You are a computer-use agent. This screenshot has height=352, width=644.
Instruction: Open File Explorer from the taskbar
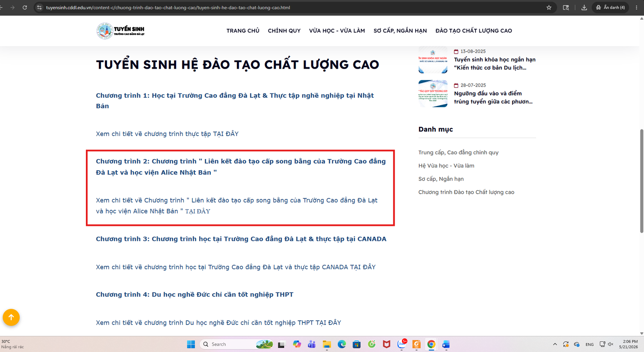click(327, 344)
